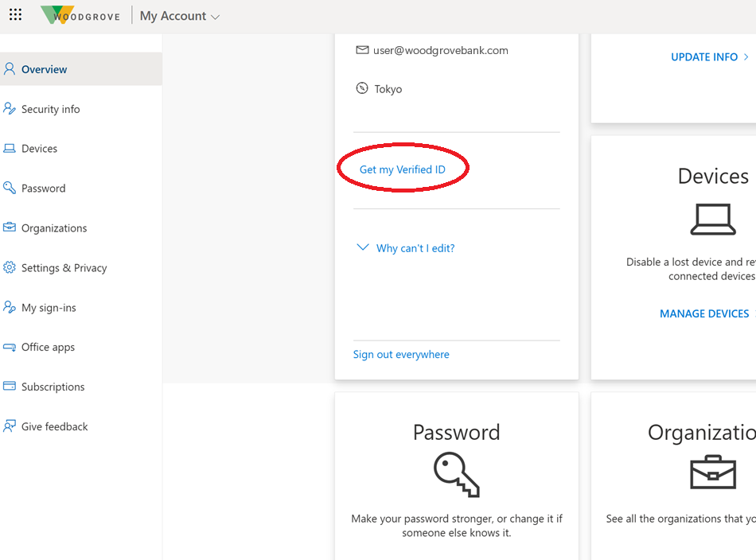Click the Devices laptop sidebar icon
The width and height of the screenshot is (756, 560).
coord(10,148)
